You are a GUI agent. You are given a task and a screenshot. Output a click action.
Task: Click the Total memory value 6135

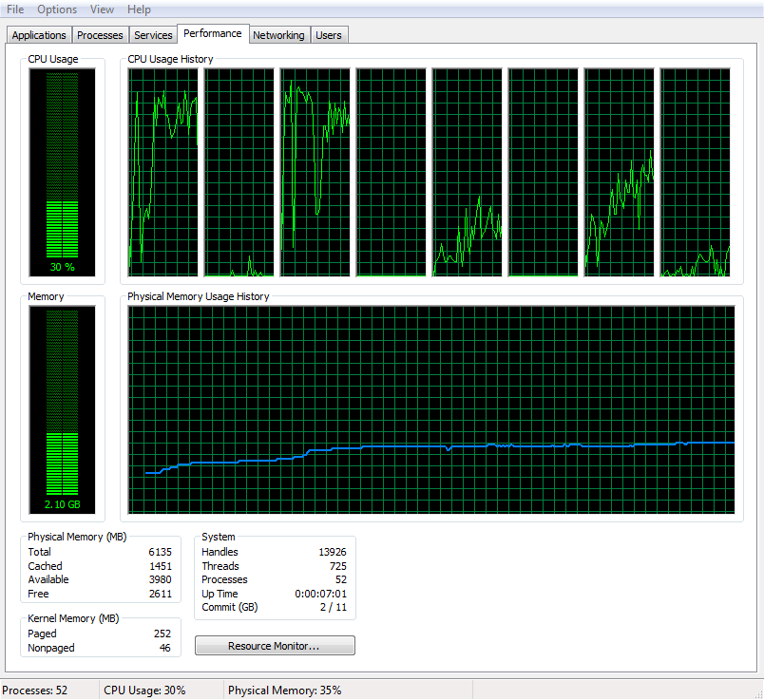point(161,552)
